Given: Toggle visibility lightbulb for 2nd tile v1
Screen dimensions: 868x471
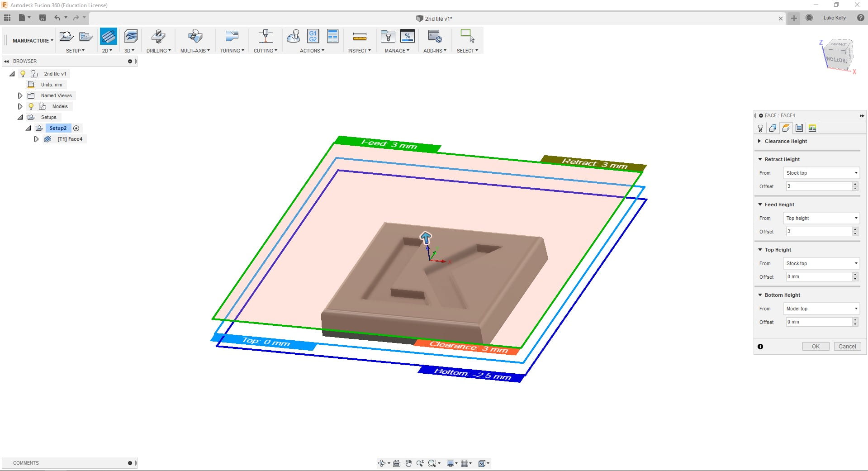Looking at the screenshot, I should (x=23, y=74).
